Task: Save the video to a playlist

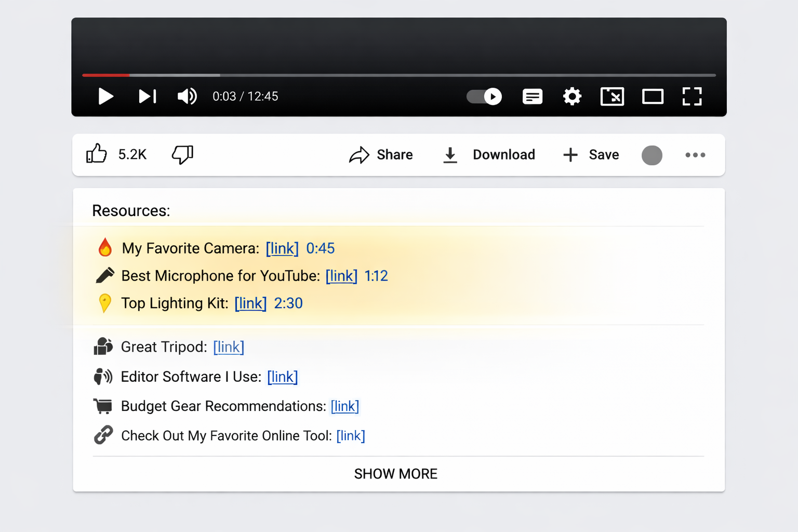Action: tap(590, 154)
